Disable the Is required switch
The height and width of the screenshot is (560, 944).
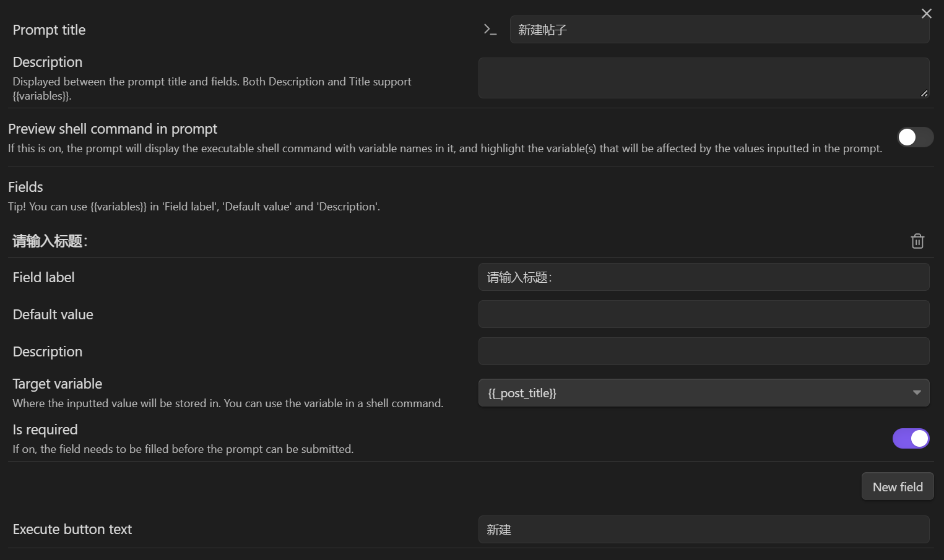[911, 439]
